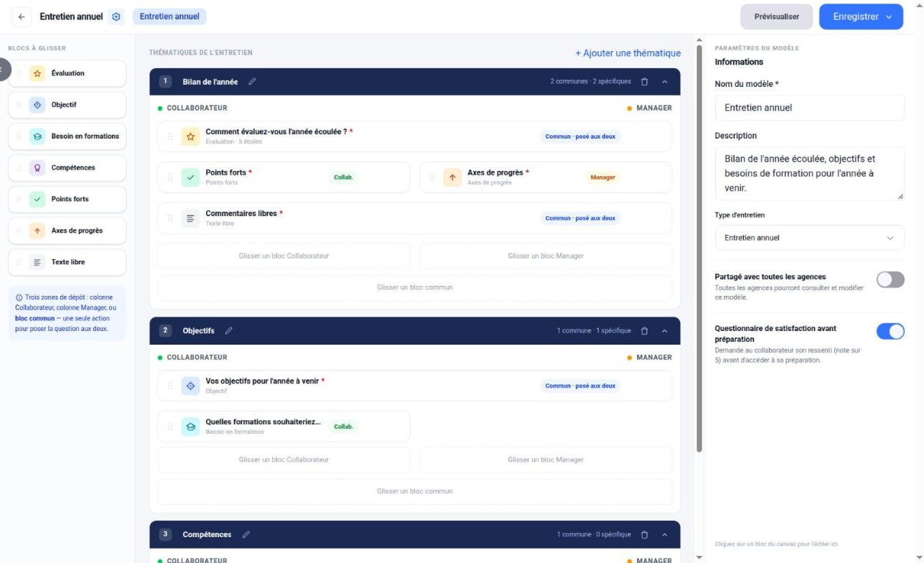
Task: Delete the Compétences section with trash icon
Action: pos(645,534)
